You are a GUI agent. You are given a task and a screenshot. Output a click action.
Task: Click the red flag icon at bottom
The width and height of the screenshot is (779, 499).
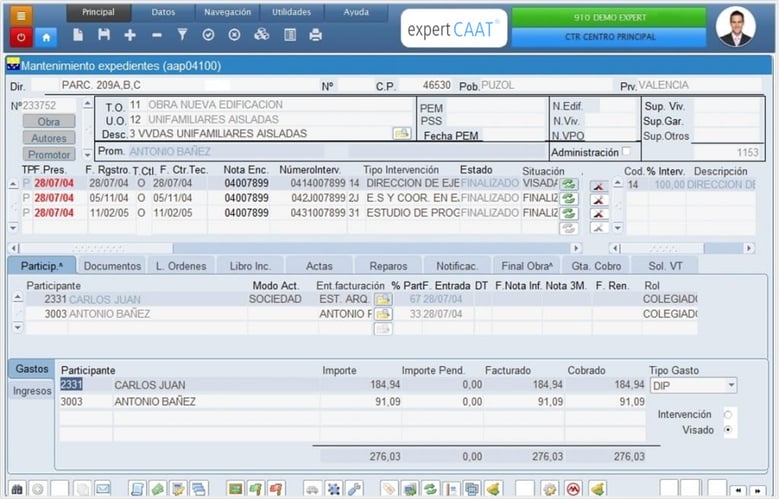click(x=277, y=490)
